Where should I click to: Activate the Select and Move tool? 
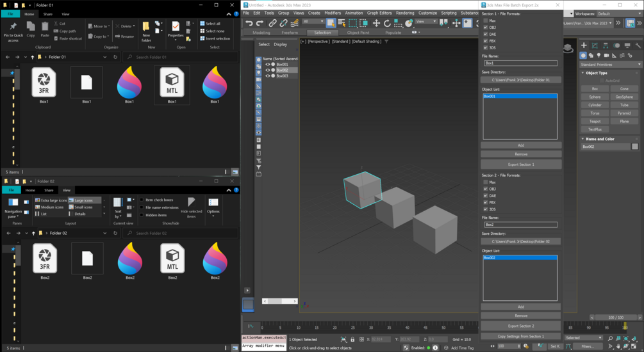[376, 23]
